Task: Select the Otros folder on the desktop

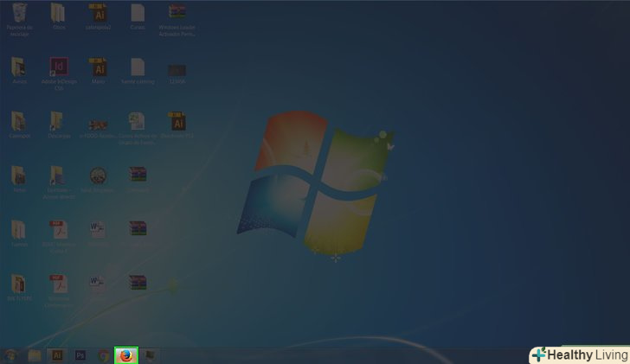Action: [59, 16]
